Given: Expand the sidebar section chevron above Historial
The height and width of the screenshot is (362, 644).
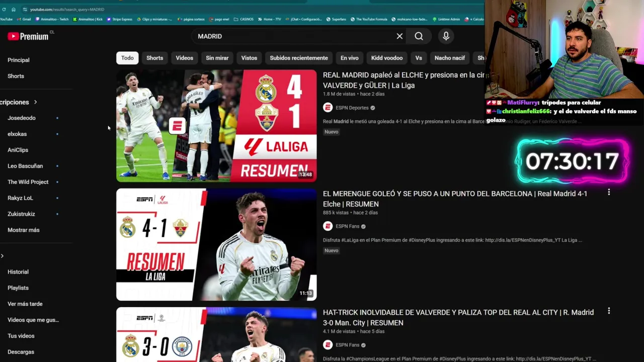Looking at the screenshot, I should pyautogui.click(x=2, y=256).
